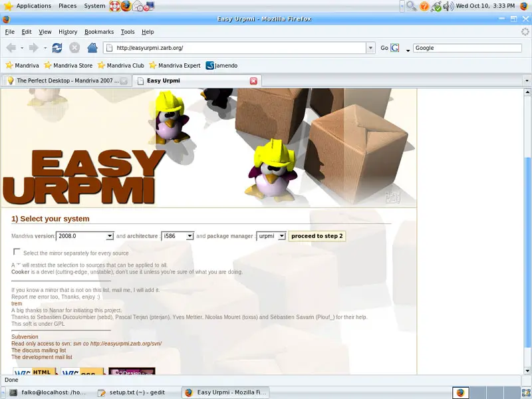532x399 pixels.
Task: Expand the address bar URL history dropdown
Action: [x=370, y=48]
